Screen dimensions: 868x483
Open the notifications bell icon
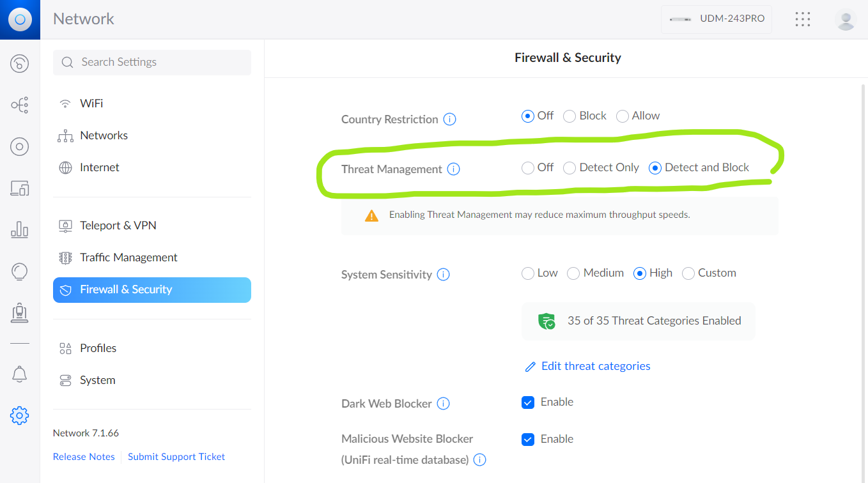20,374
